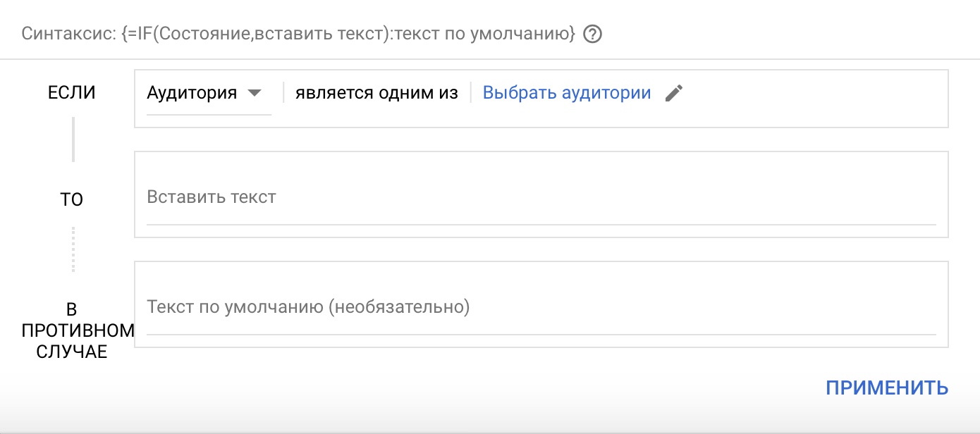Click empty area of the ЕСЛИ condition box
The image size is (980, 434).
coord(811,99)
